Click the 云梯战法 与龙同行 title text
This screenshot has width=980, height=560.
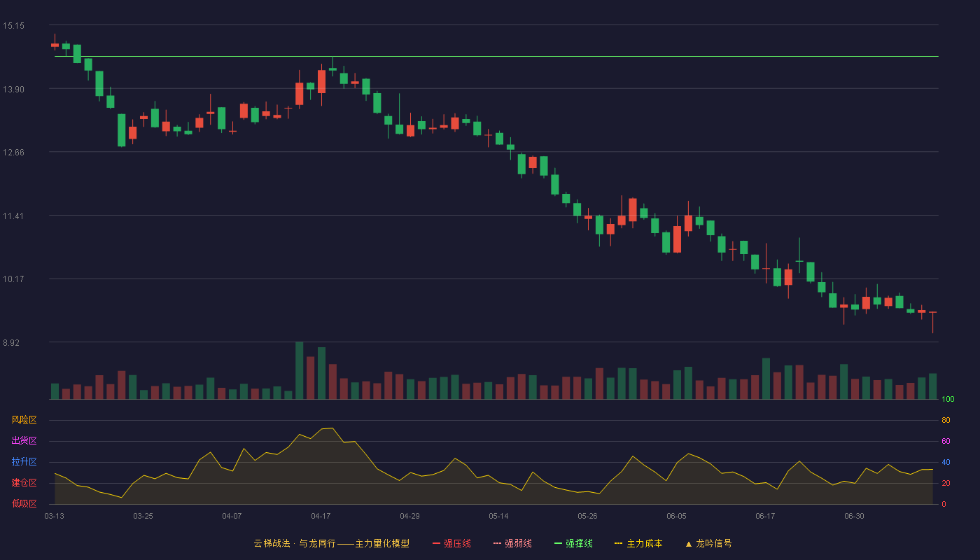[294, 543]
